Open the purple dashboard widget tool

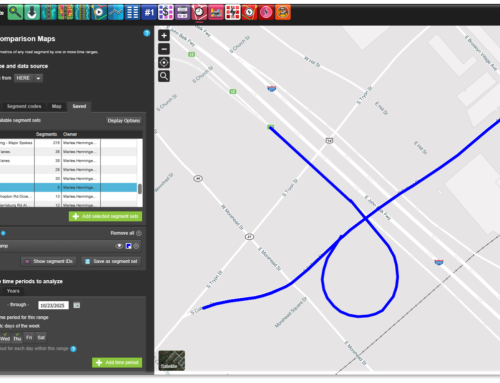(x=182, y=13)
